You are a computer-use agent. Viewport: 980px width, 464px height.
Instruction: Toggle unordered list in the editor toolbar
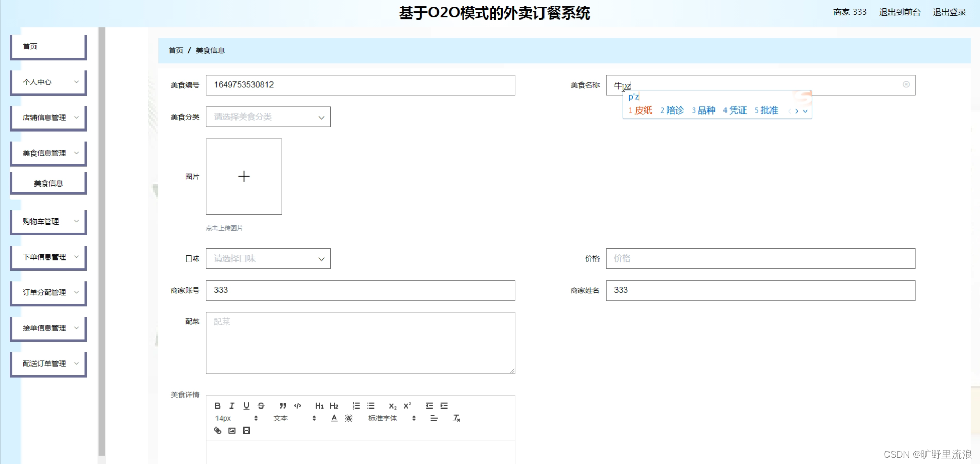point(371,405)
